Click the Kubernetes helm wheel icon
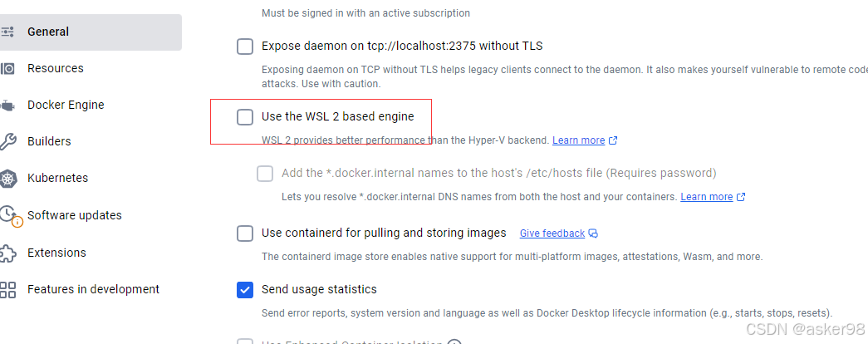Image resolution: width=868 pixels, height=344 pixels. [x=7, y=179]
